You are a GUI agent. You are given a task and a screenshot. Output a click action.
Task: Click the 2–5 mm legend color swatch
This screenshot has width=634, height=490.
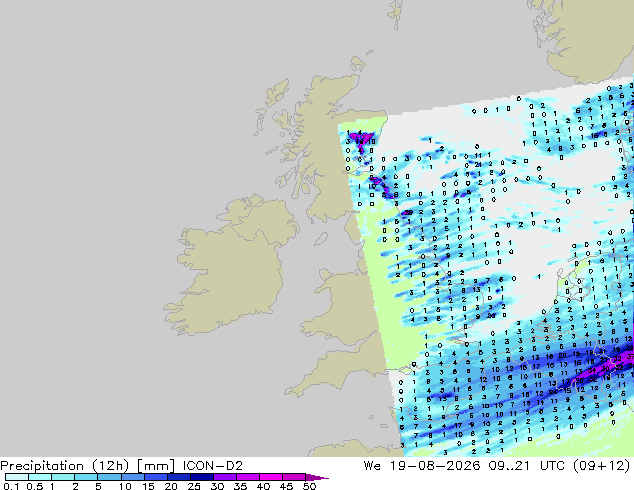(86, 477)
